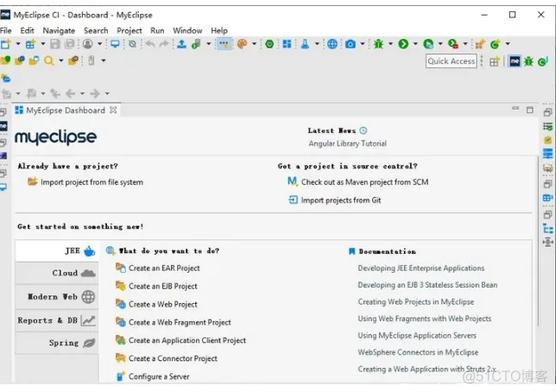Expand the camera icon dropdown arrow
This screenshot has width=556, height=392.
[x=363, y=44]
